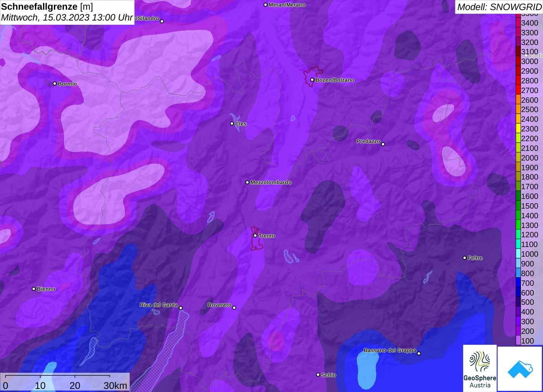Select the Mezzolombardo marker dot

pyautogui.click(x=247, y=182)
